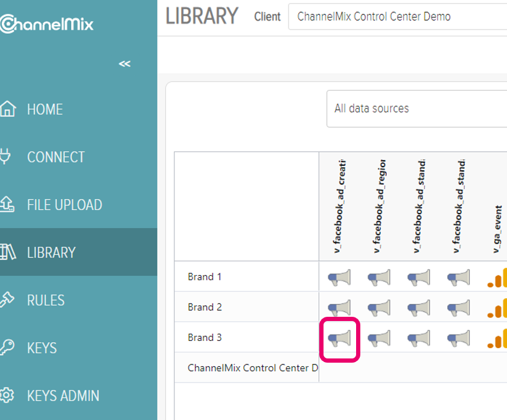Open the CONNECT menu item
Viewport: 507px width, 420px height.
tap(78, 157)
